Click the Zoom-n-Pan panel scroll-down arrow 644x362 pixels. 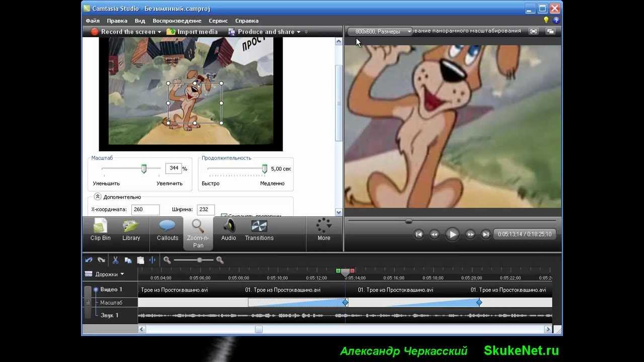pos(339,212)
